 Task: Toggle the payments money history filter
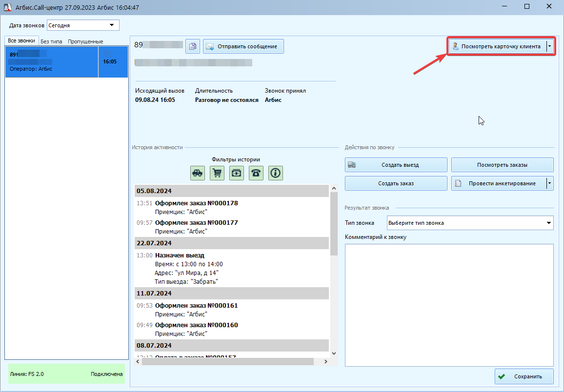pyautogui.click(x=236, y=173)
